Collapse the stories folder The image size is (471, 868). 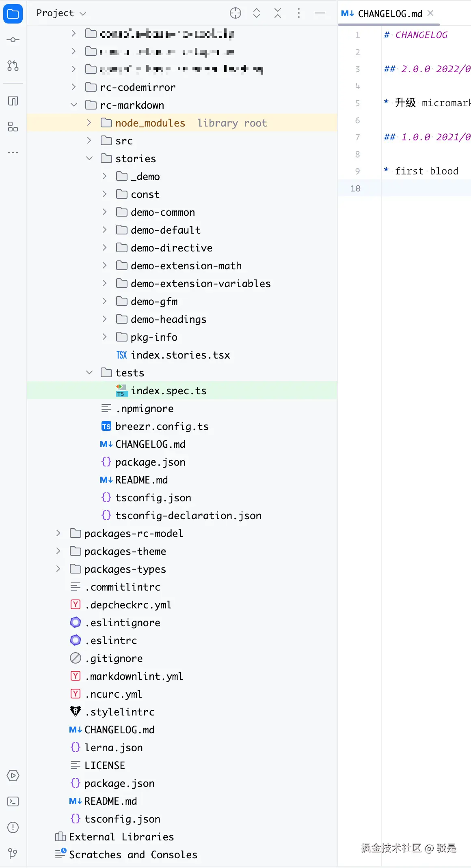89,159
